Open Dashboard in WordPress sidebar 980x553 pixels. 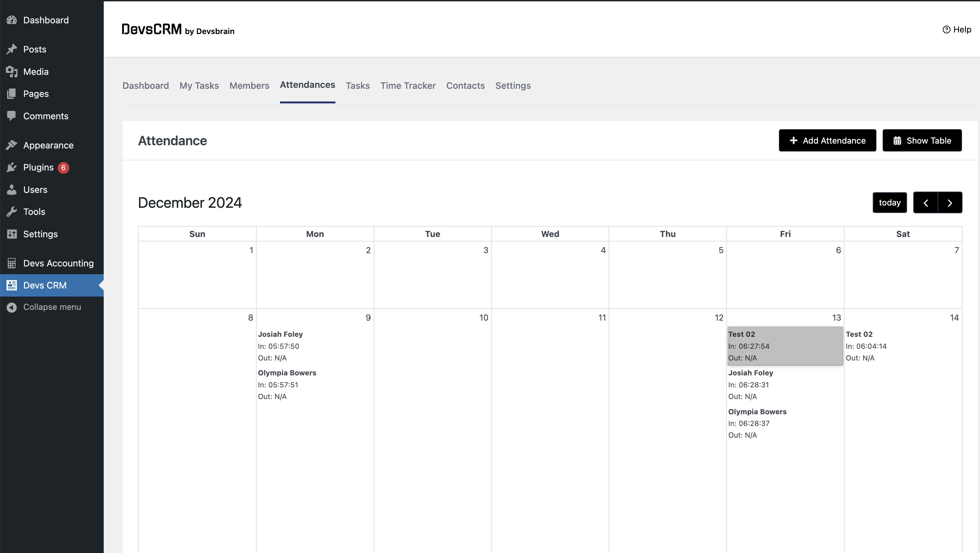52,20
